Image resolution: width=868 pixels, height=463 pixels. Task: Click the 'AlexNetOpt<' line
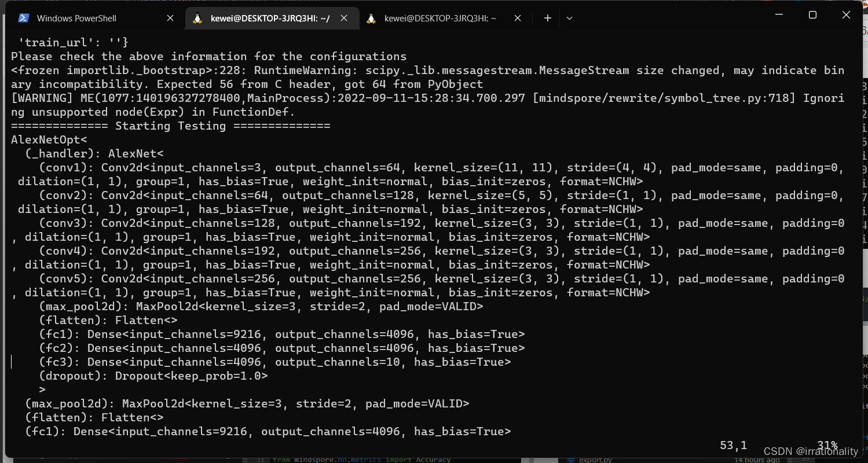[49, 139]
